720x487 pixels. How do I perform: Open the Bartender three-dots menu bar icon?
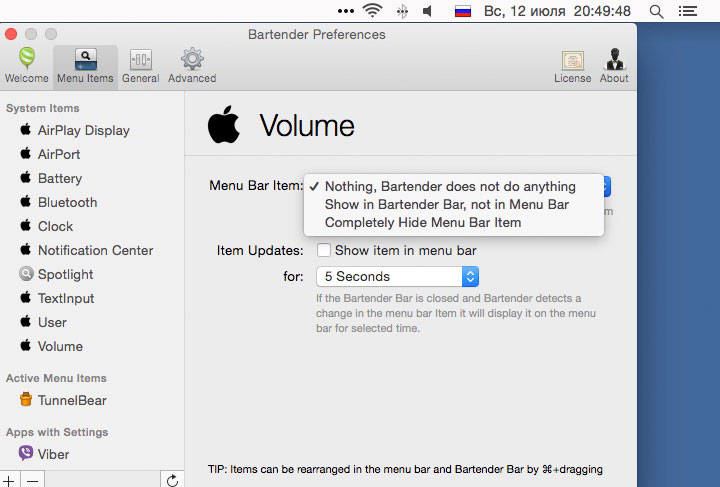[345, 11]
